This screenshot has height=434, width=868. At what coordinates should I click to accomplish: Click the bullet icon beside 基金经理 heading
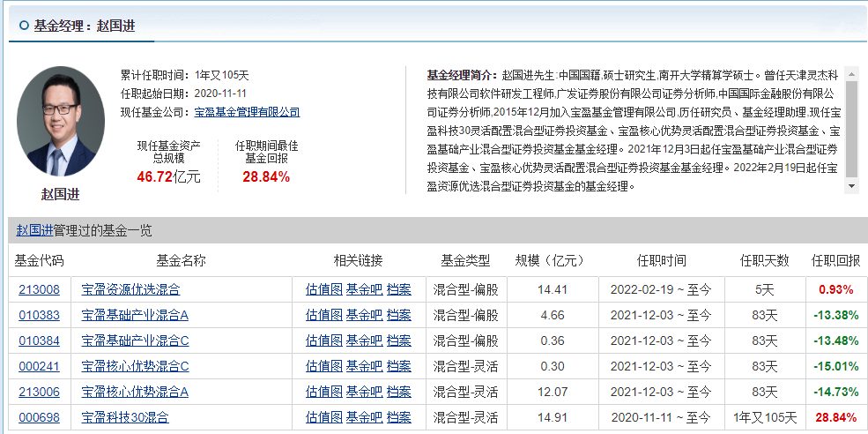(x=24, y=26)
